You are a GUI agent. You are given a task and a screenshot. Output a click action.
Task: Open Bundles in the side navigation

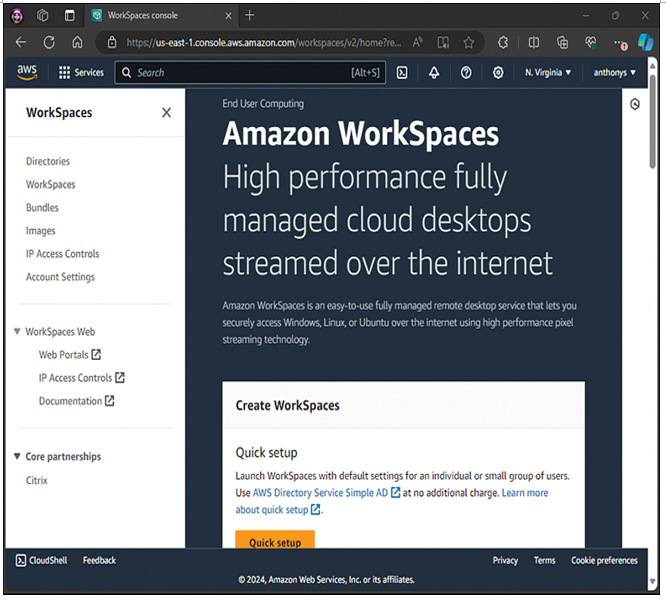[42, 208]
